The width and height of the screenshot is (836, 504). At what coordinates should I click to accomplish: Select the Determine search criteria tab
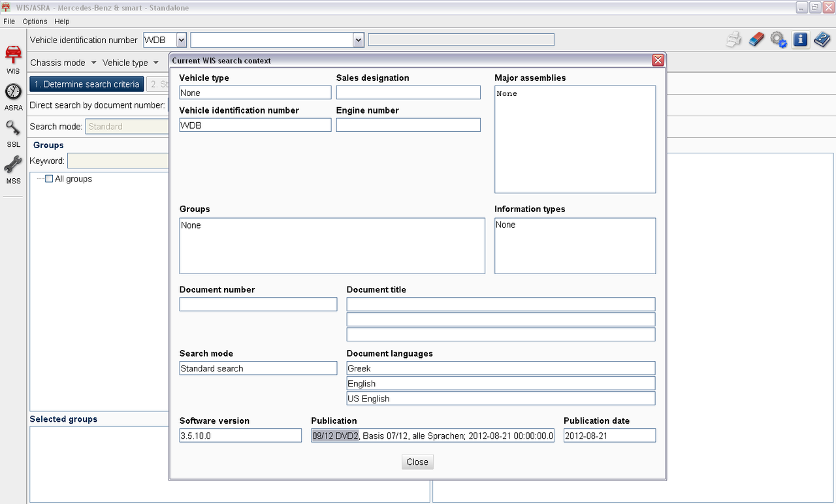(x=87, y=84)
